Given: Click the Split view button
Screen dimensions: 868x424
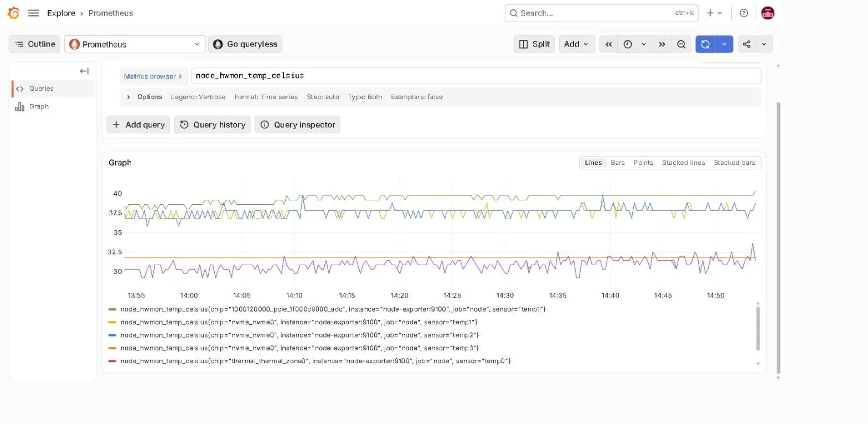Looking at the screenshot, I should [534, 44].
